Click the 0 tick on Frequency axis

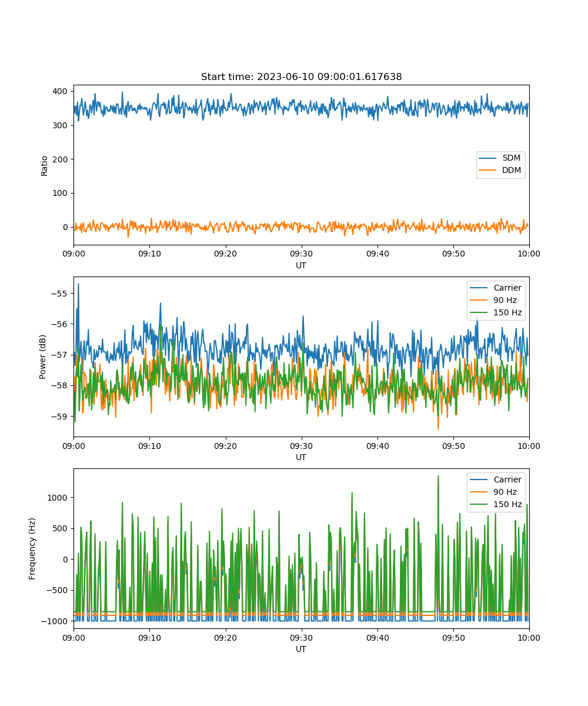(66, 559)
